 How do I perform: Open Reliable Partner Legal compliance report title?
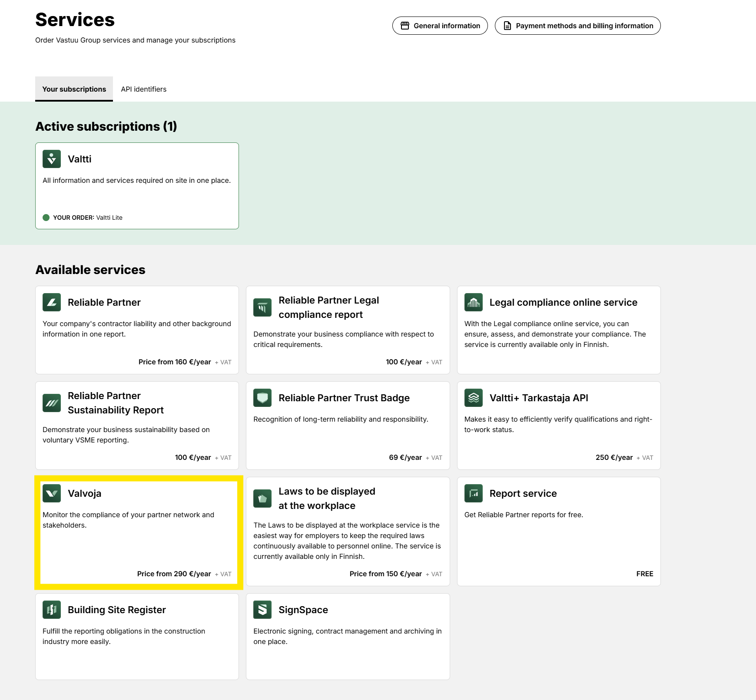tap(329, 307)
